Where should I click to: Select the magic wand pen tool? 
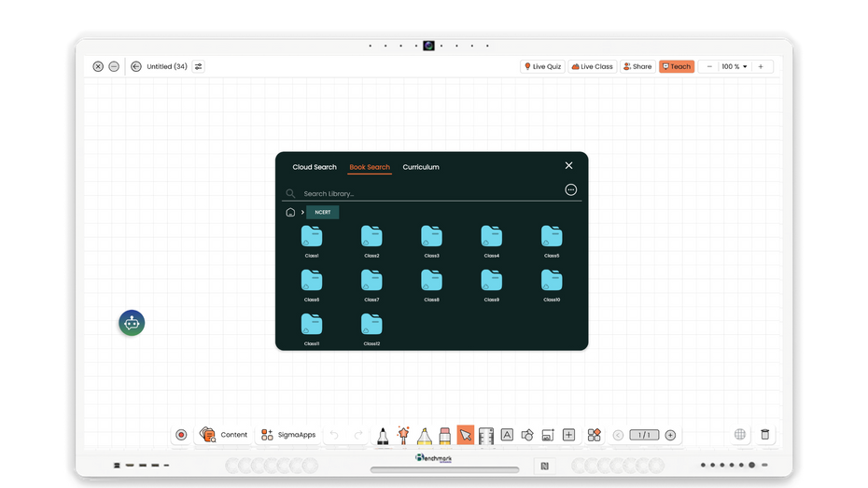[x=403, y=436]
